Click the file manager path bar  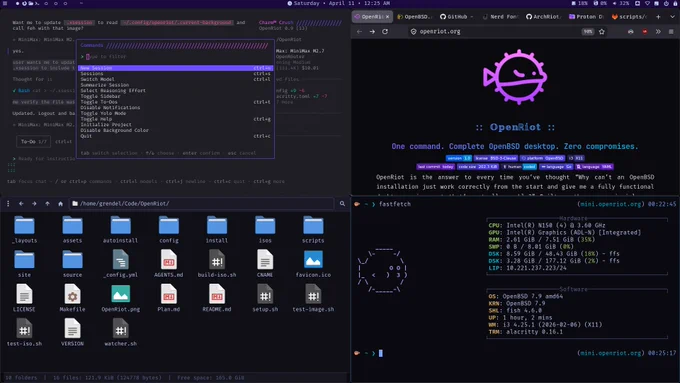[x=202, y=203]
